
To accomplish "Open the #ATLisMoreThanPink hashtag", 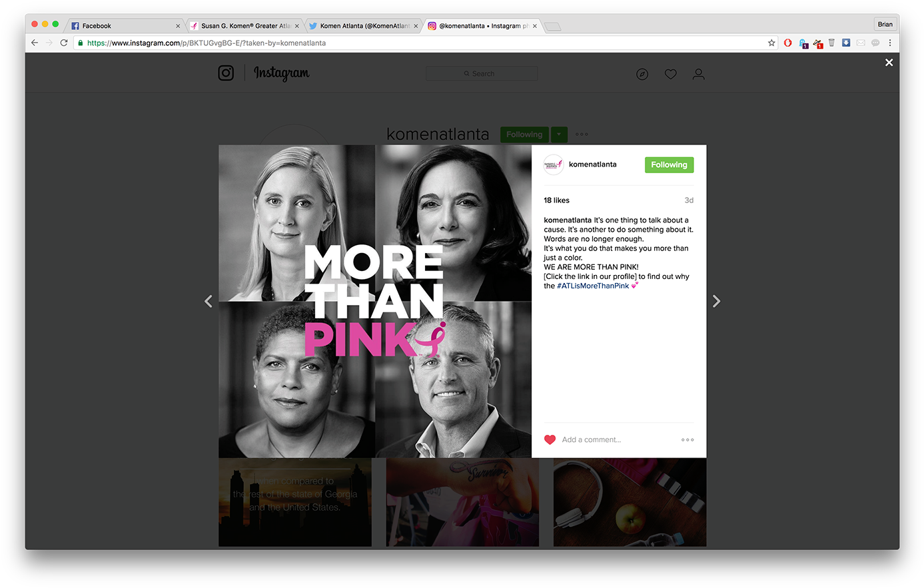I will pyautogui.click(x=593, y=286).
